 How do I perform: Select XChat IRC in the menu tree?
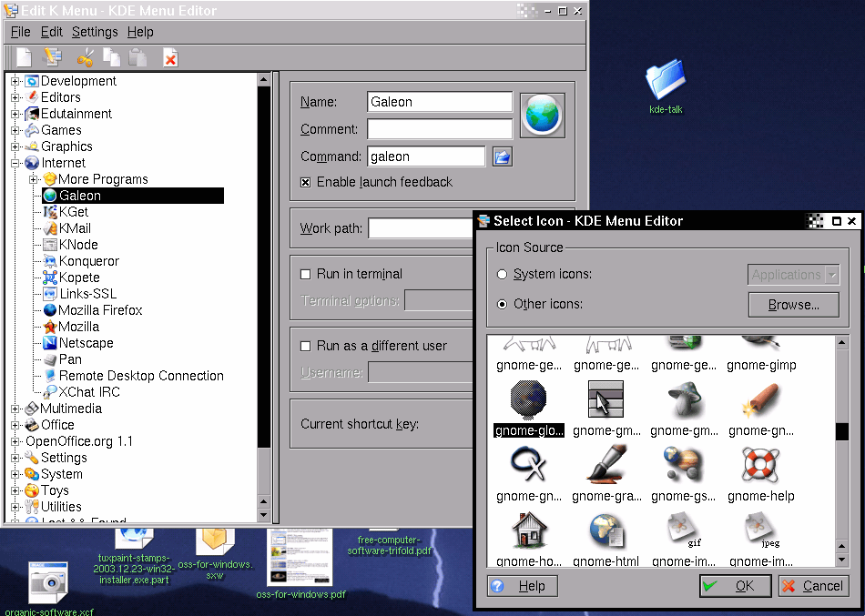point(81,392)
